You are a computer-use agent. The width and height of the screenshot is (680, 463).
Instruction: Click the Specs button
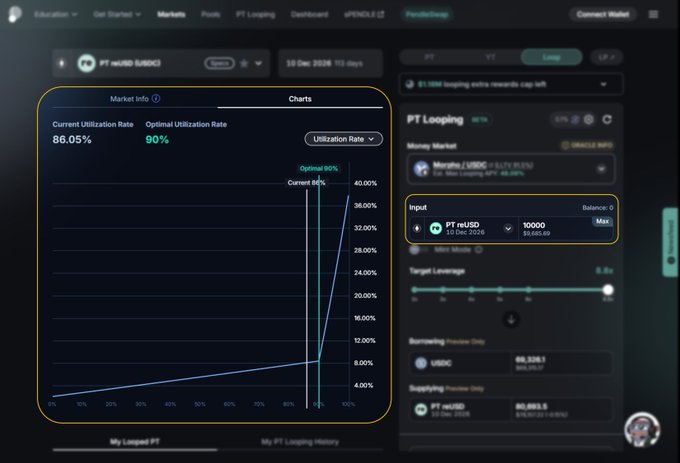(219, 63)
